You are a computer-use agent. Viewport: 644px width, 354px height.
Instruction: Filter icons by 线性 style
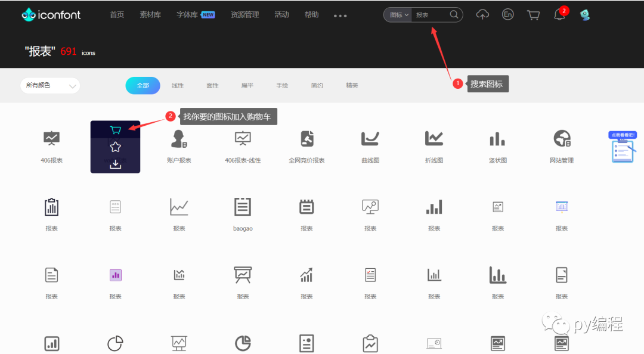tap(178, 85)
